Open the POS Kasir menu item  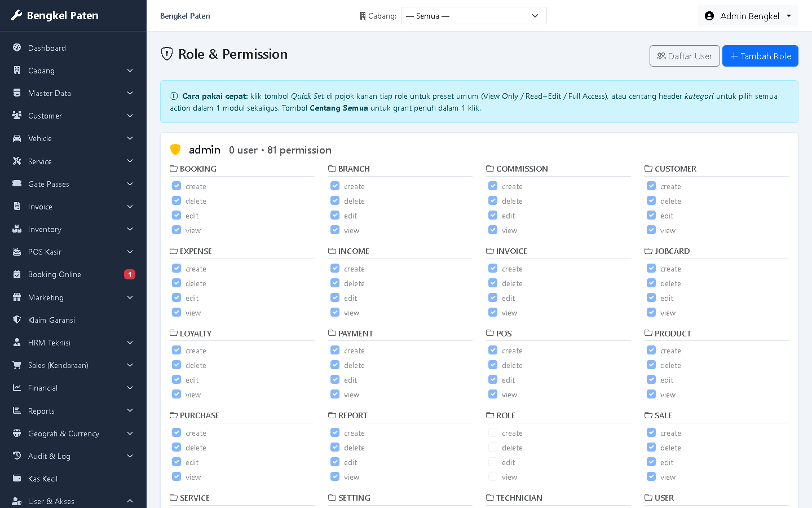coord(73,252)
